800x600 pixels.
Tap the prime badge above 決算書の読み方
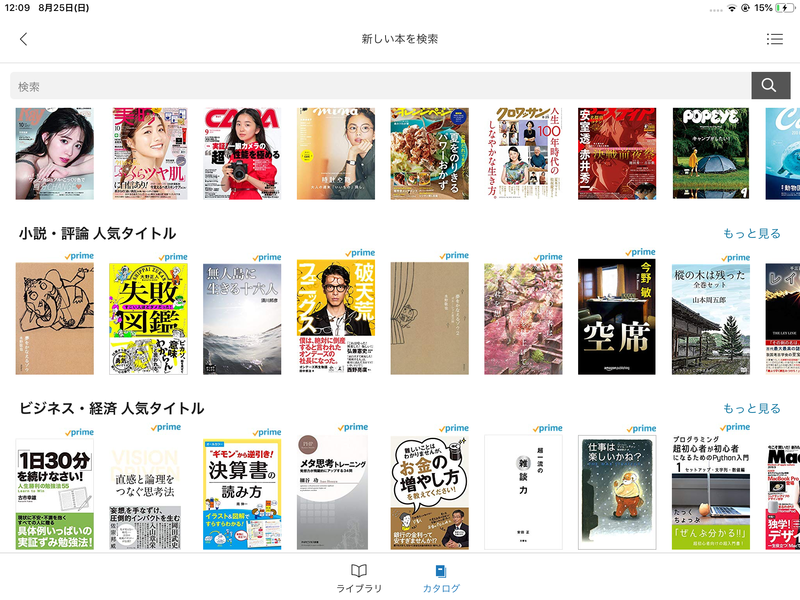266,432
